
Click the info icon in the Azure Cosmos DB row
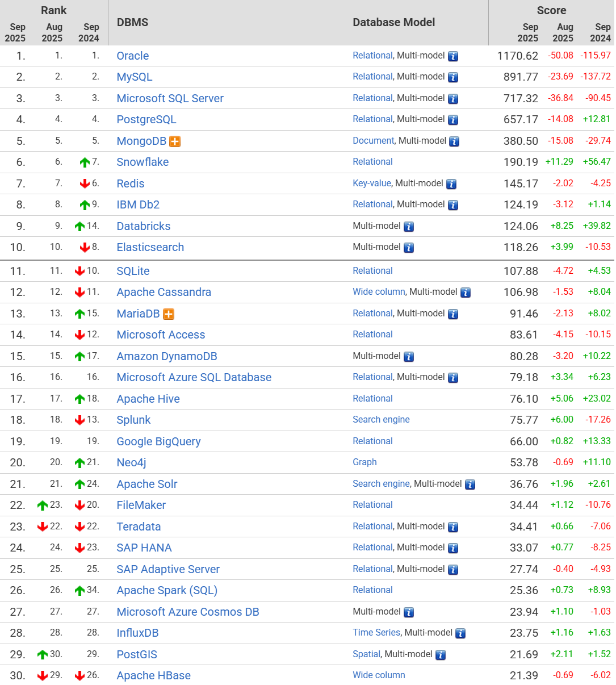(409, 612)
